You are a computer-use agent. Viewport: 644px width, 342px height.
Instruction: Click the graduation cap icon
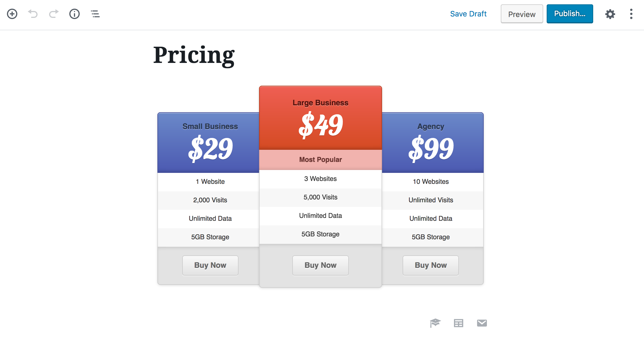[435, 323]
